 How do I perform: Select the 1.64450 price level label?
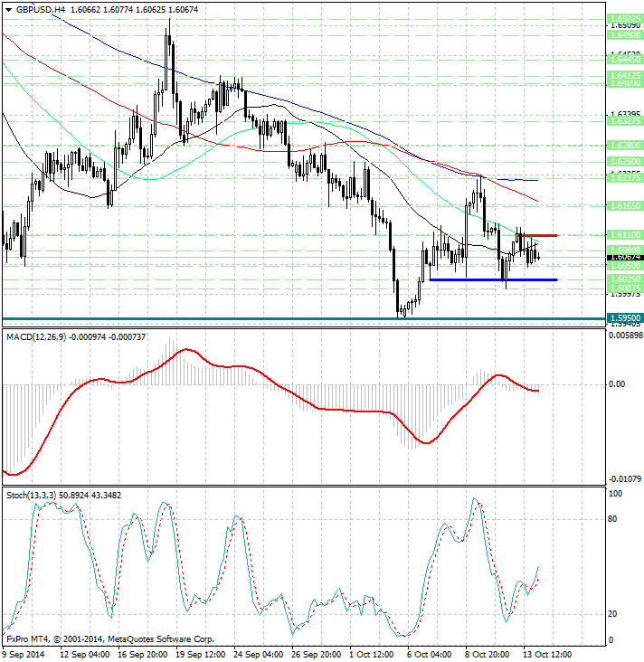tap(625, 60)
